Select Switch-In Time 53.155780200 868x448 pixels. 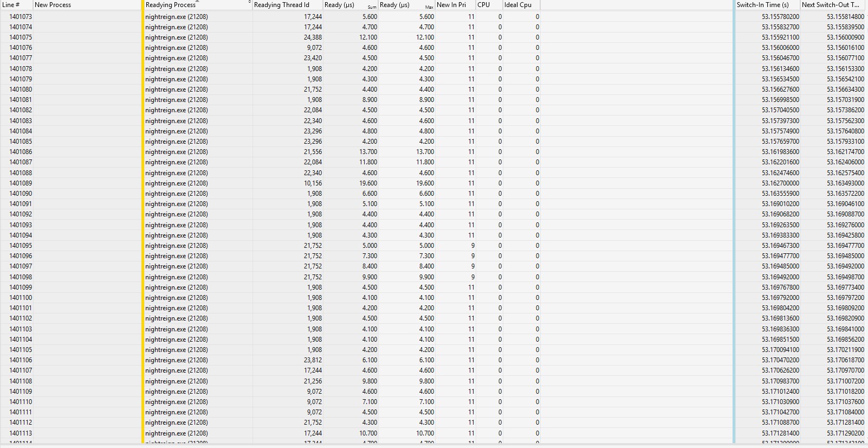coord(780,17)
